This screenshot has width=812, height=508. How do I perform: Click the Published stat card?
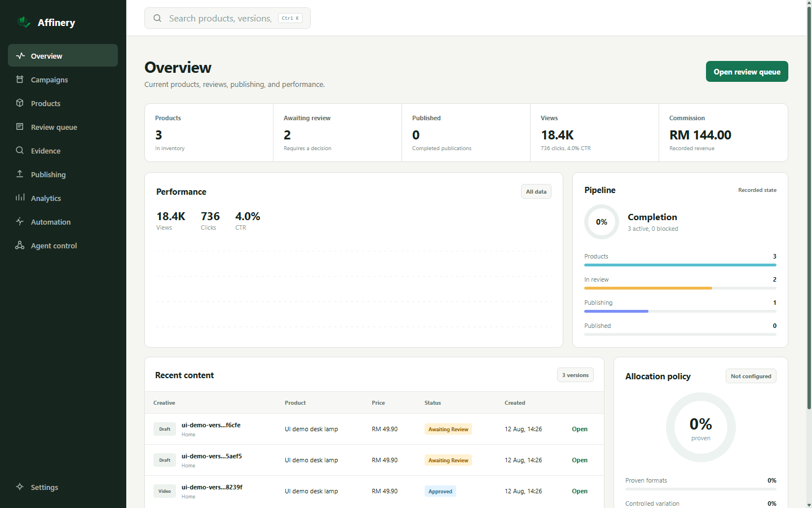click(466, 133)
